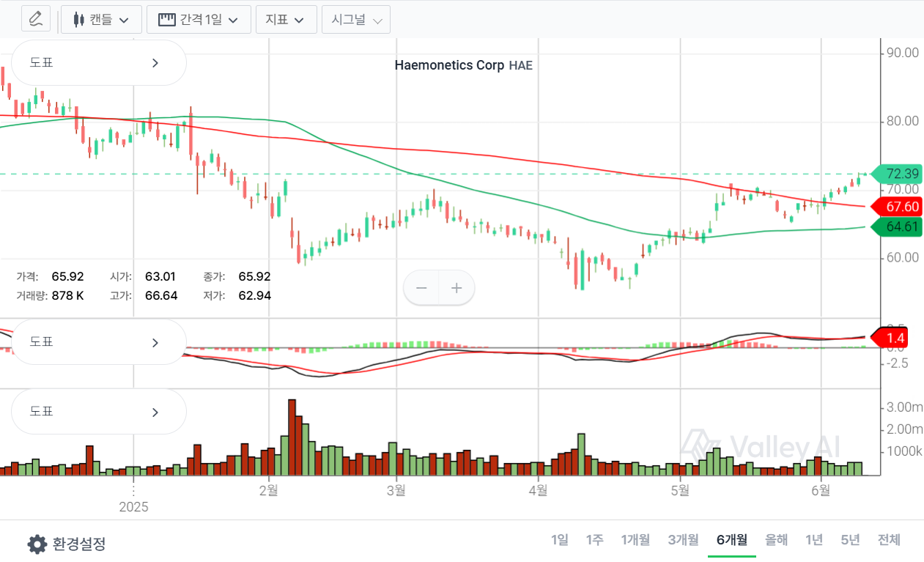Select the 1주 range tab
Image resolution: width=924 pixels, height=562 pixels.
[594, 540]
